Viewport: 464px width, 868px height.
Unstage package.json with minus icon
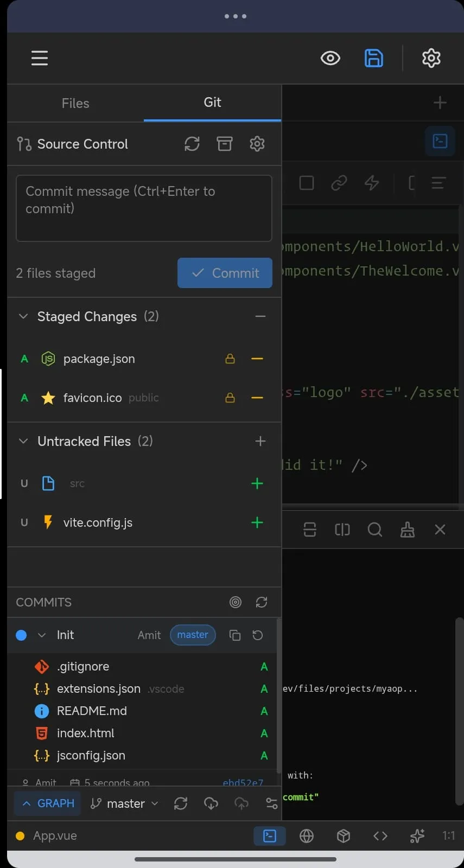click(257, 359)
